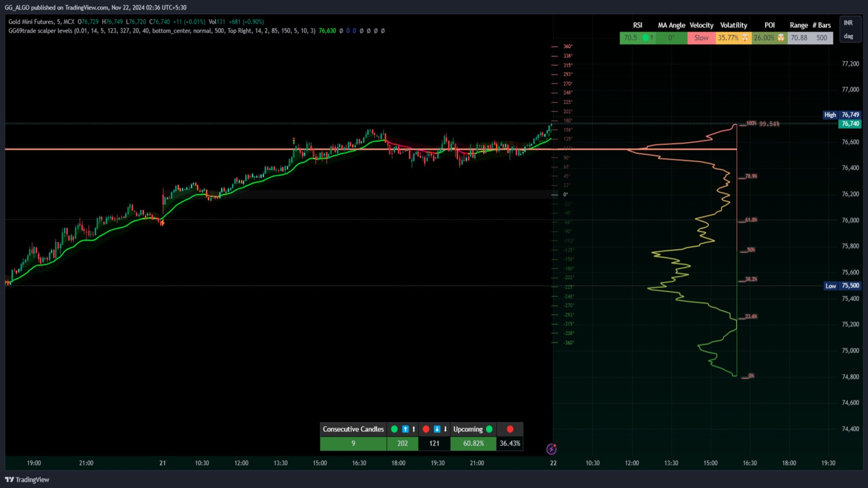Image resolution: width=868 pixels, height=488 pixels.
Task: Click the Low 75,500 price label
Action: point(842,286)
